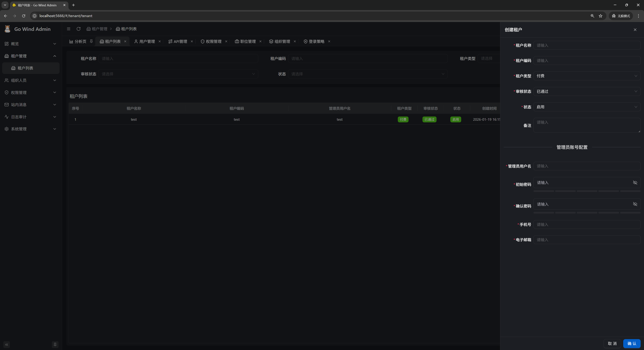
Task: Focus the 电子邮箱 input
Action: pos(587,240)
